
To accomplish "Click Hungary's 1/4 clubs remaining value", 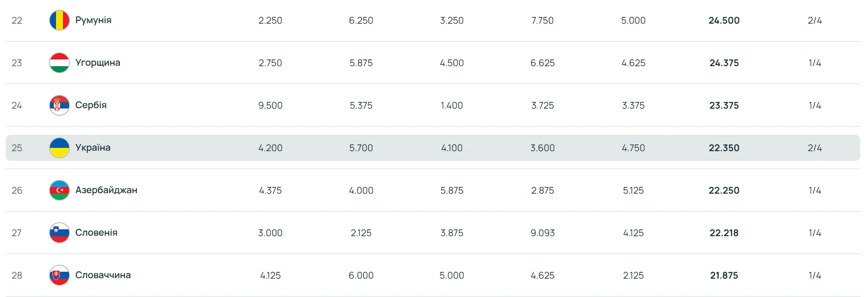I will [815, 63].
